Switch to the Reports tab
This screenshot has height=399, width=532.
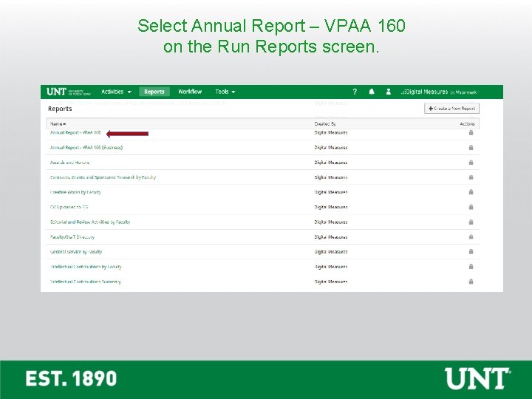[154, 92]
